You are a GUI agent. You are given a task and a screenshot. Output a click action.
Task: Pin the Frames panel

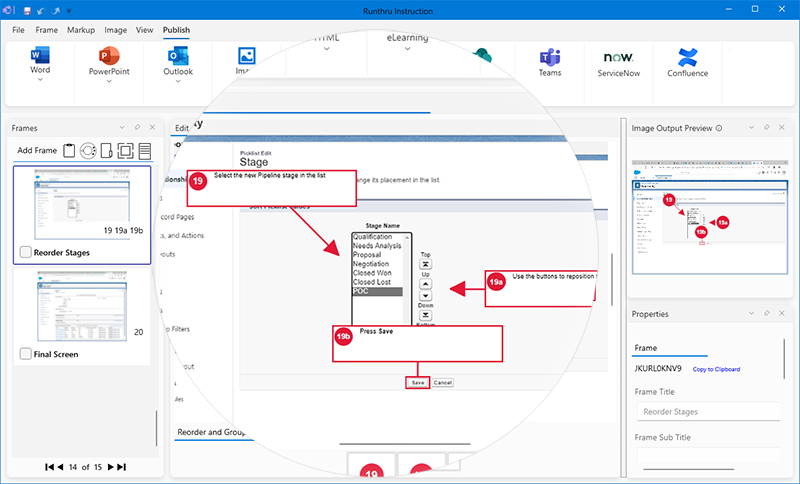[x=137, y=128]
